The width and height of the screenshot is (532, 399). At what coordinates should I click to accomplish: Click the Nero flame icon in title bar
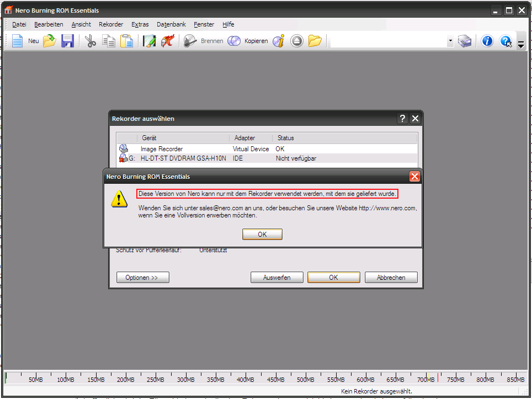point(8,10)
